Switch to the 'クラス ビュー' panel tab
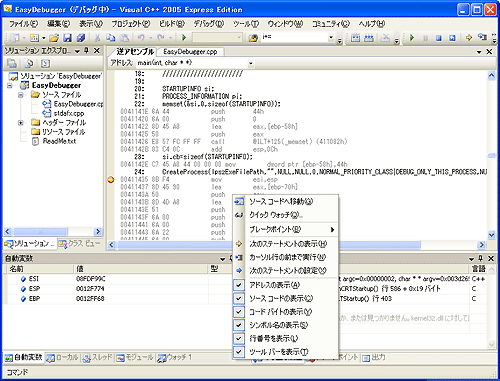The width and height of the screenshot is (500, 381). (79, 244)
